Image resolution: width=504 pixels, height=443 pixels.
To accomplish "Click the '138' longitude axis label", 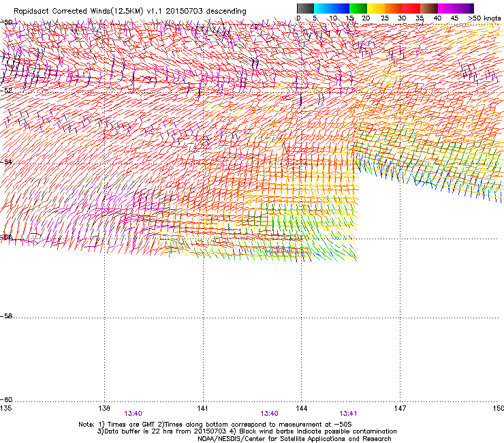I will coord(104,408).
